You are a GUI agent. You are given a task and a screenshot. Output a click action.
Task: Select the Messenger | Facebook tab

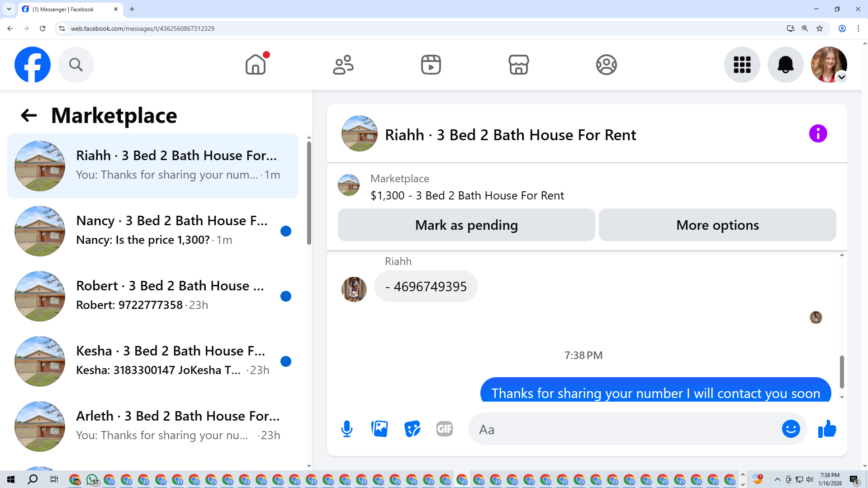(70, 9)
